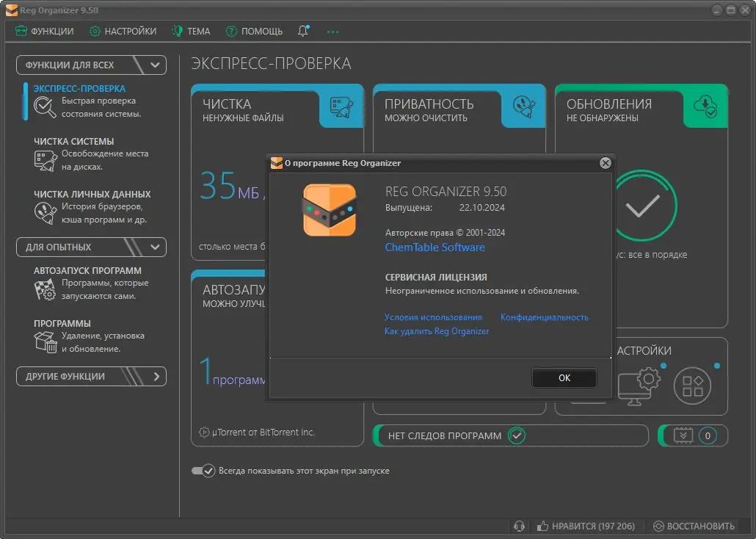Click the Программы box and trash icon
Screen dimensions: 756x539
[x=46, y=342]
